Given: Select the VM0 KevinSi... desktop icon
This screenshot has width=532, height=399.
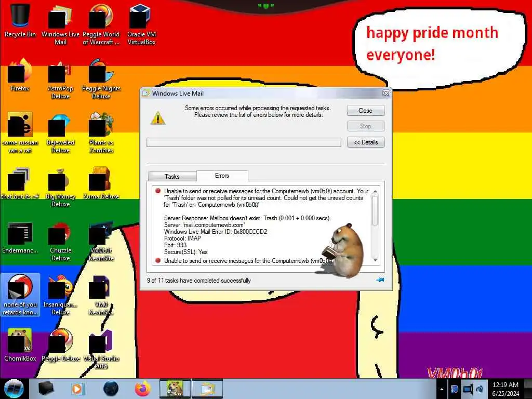Looking at the screenshot, I should [x=101, y=295].
